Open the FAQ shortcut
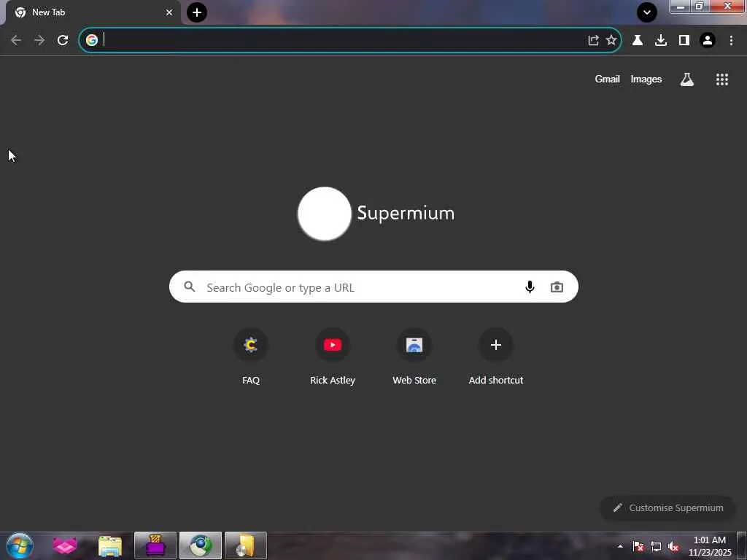This screenshot has width=747, height=560. click(251, 357)
